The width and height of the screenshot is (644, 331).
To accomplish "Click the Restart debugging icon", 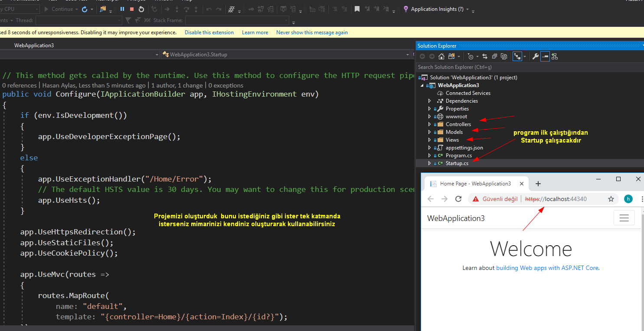I will (x=141, y=9).
